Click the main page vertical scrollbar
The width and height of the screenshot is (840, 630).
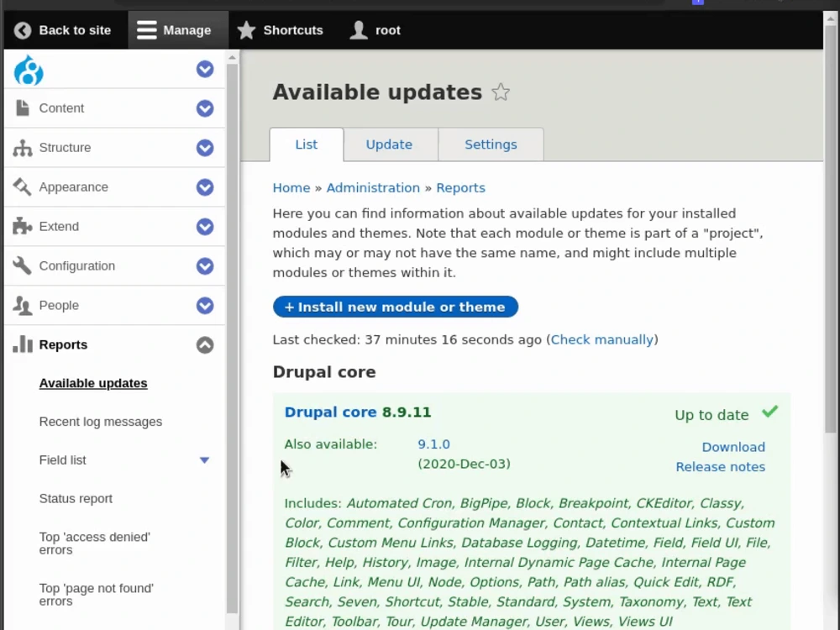point(831,228)
